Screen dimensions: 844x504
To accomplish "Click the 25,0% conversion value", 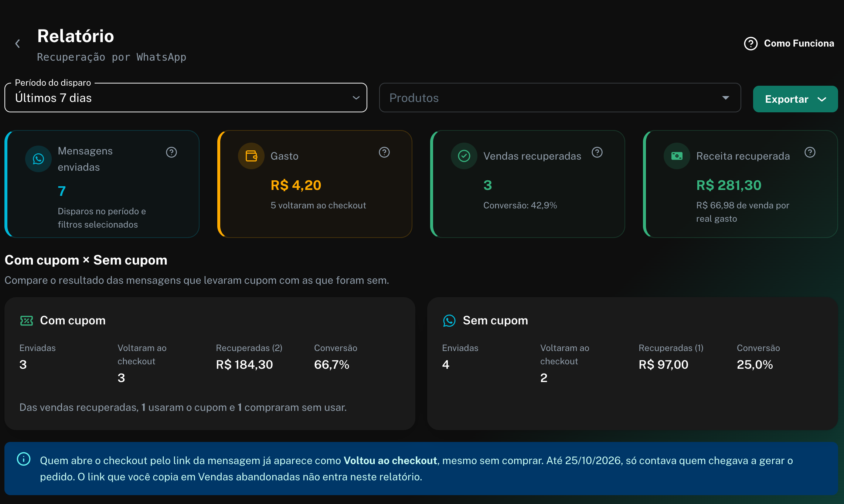I will (x=755, y=365).
